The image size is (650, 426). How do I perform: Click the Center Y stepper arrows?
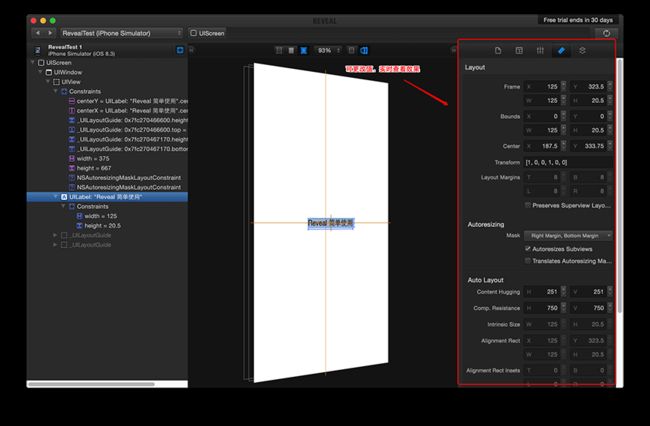[610, 146]
